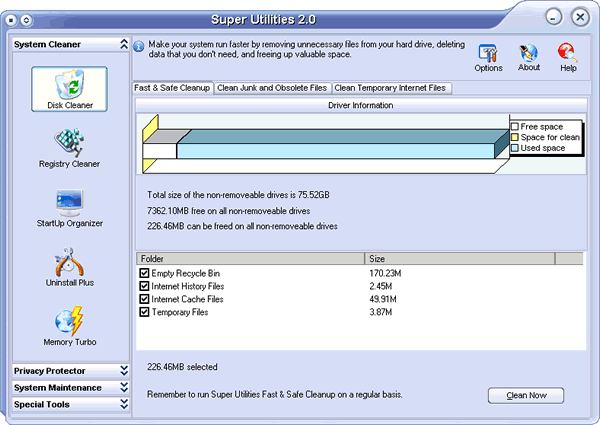Image resolution: width=600 pixels, height=425 pixels.
Task: Open the Options settings icon
Action: click(488, 58)
